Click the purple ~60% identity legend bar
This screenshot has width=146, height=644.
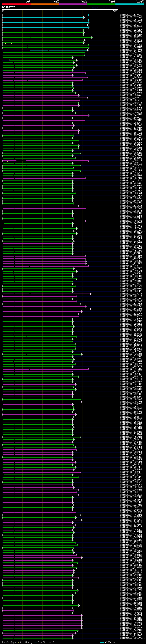pyautogui.click(x=73, y=4)
